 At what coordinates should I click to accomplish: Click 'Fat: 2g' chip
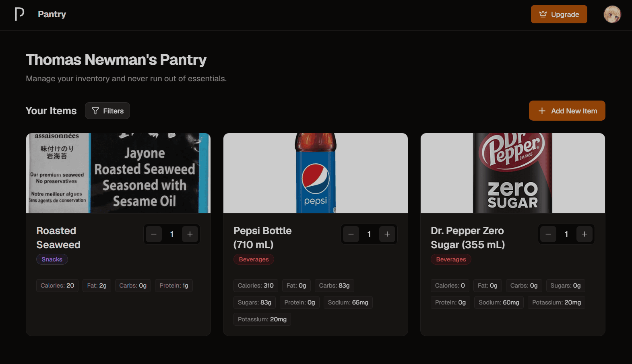click(97, 286)
